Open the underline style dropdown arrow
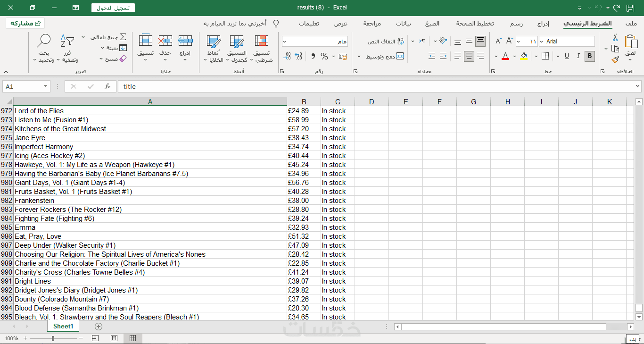The image size is (644, 344). point(558,56)
